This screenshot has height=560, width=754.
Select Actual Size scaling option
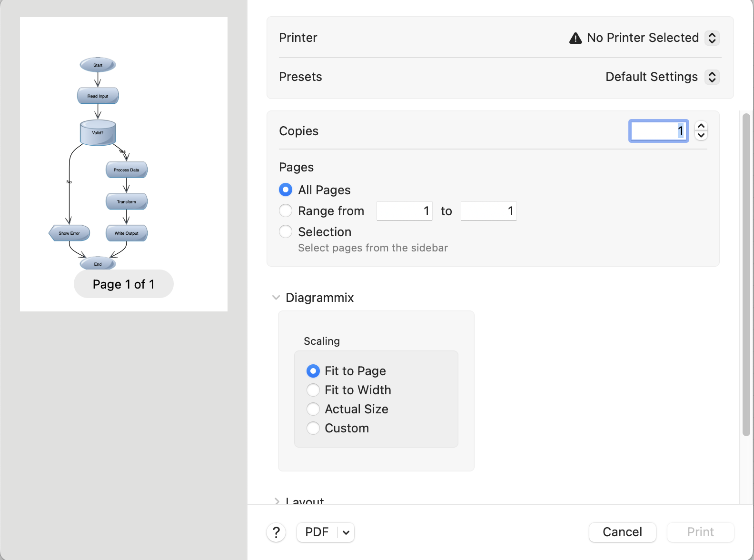(313, 409)
